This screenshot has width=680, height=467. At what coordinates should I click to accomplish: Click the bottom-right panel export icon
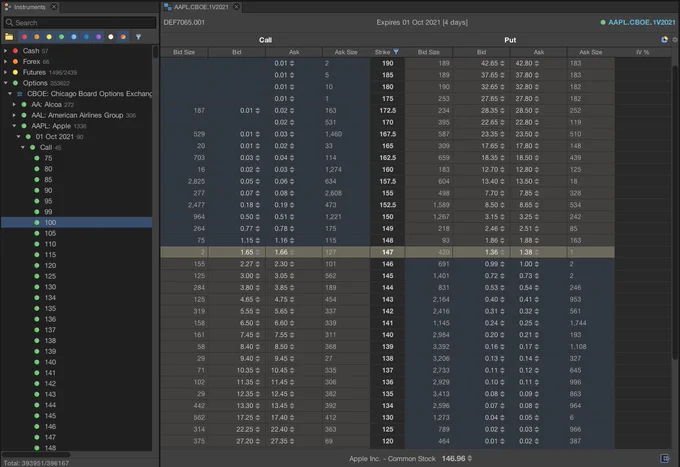665,458
